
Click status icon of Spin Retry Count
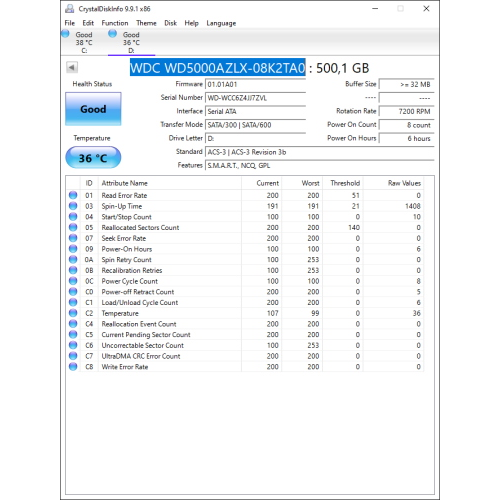[x=73, y=259]
